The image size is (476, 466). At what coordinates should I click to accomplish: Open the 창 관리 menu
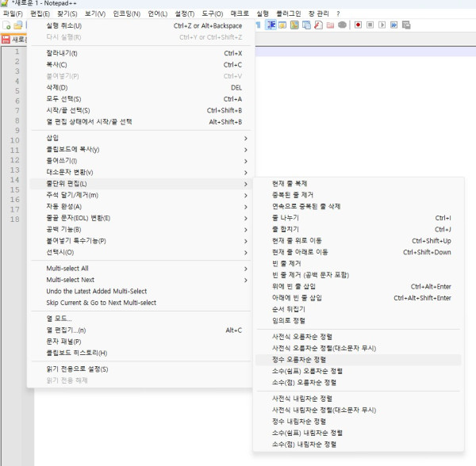(x=318, y=13)
